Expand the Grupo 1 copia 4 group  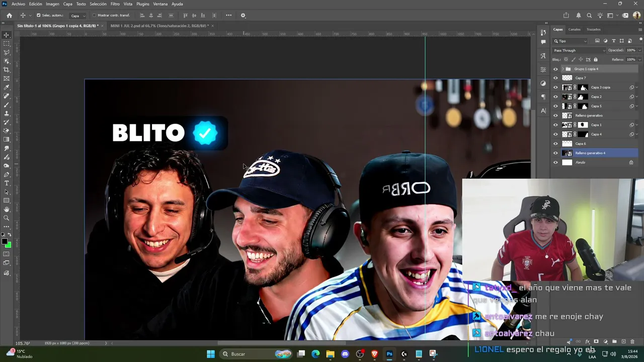pyautogui.click(x=562, y=69)
